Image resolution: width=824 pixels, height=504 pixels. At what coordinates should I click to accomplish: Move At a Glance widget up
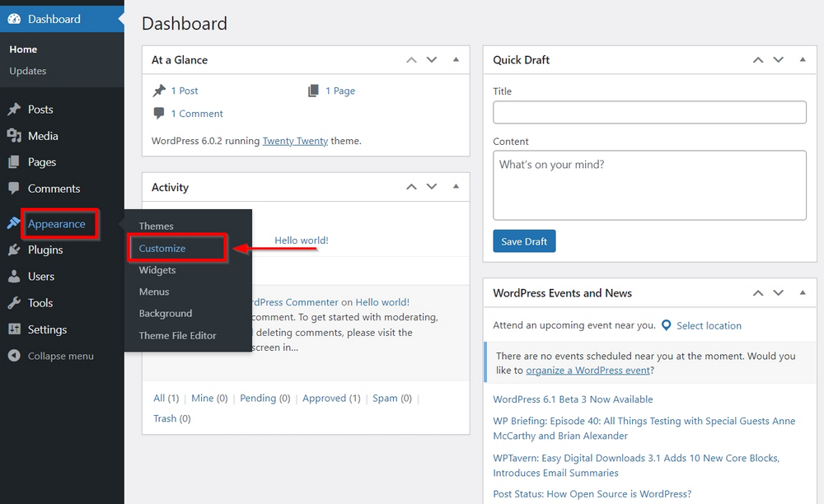tap(411, 60)
